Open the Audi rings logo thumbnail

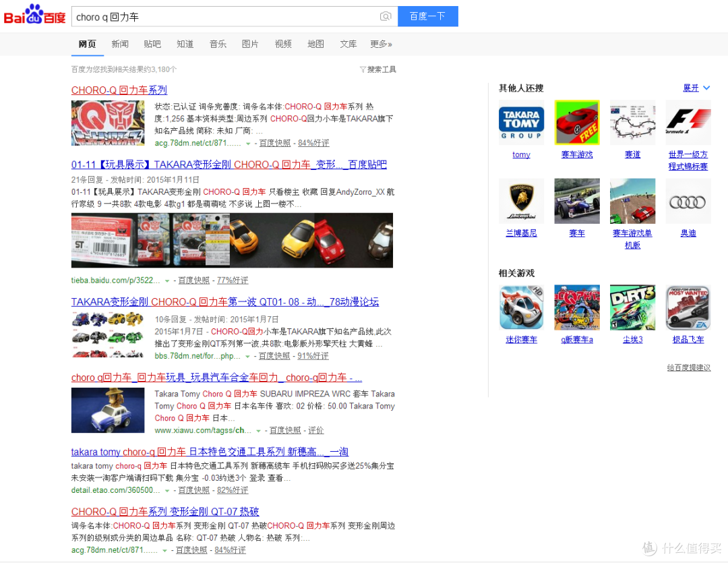(688, 201)
